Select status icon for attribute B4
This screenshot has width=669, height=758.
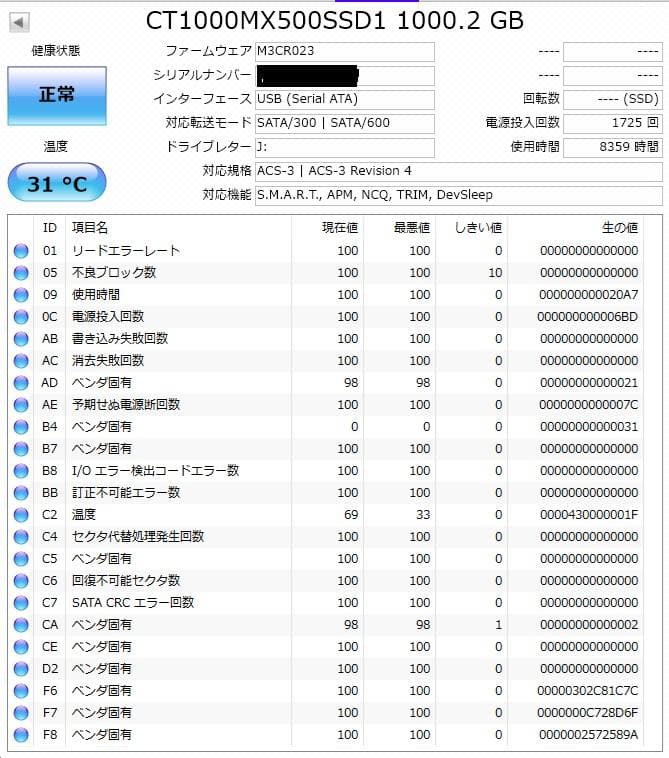coord(21,427)
